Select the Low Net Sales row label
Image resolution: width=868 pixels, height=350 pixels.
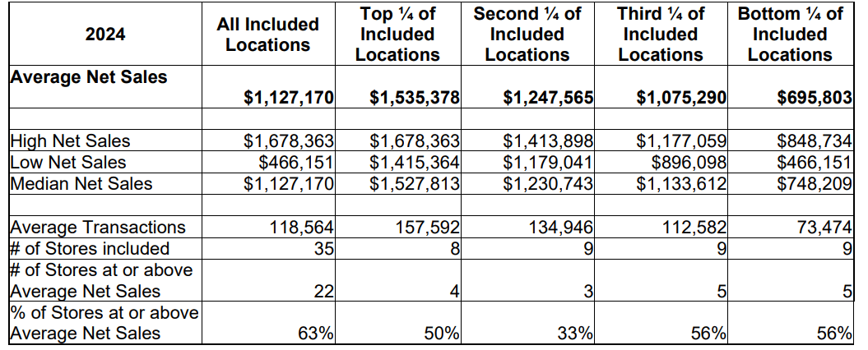[68, 162]
